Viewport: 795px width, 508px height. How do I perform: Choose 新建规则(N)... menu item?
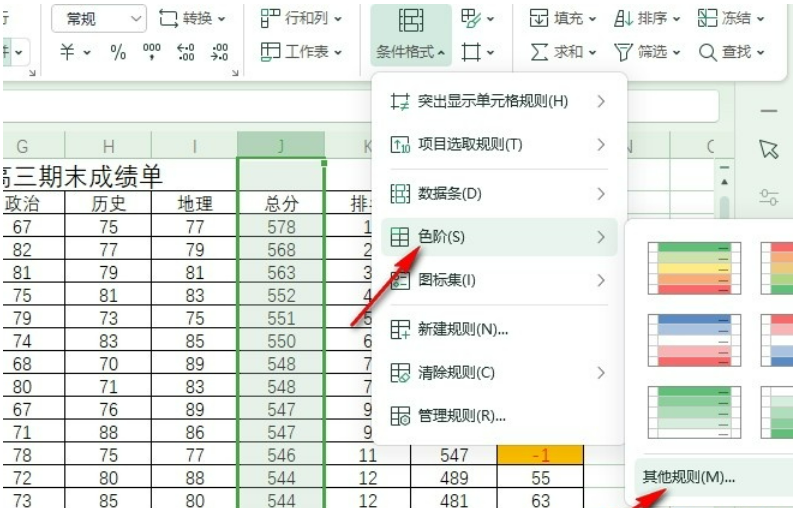[499, 330]
